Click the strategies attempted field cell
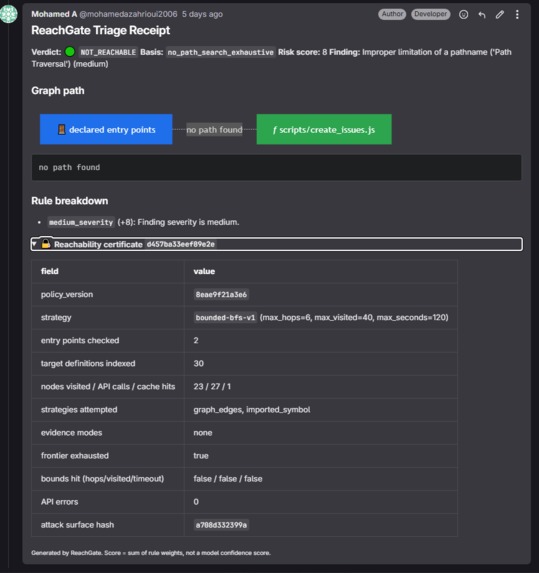This screenshot has width=539, height=573. point(108,409)
